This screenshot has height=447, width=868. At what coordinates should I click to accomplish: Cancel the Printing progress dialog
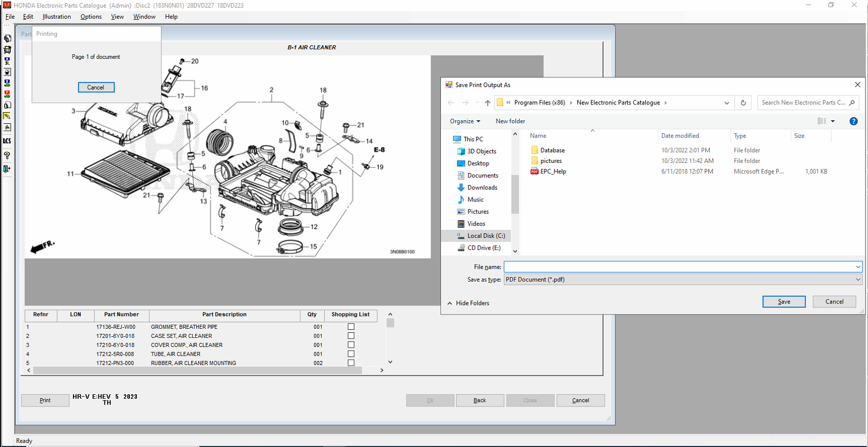[96, 87]
